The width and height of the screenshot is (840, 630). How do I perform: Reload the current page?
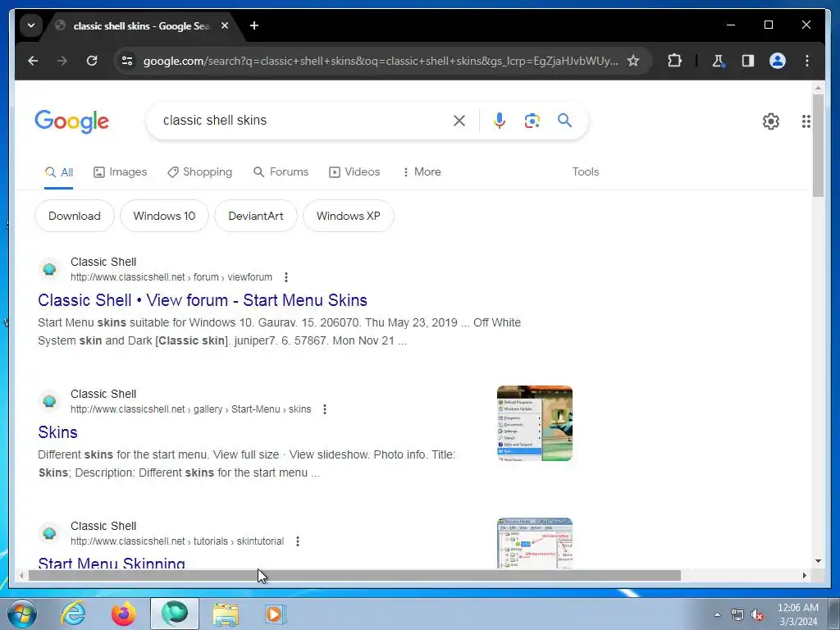click(x=92, y=61)
